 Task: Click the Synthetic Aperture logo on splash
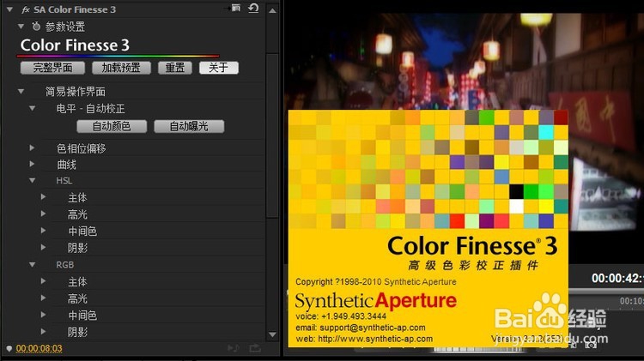[x=376, y=301]
